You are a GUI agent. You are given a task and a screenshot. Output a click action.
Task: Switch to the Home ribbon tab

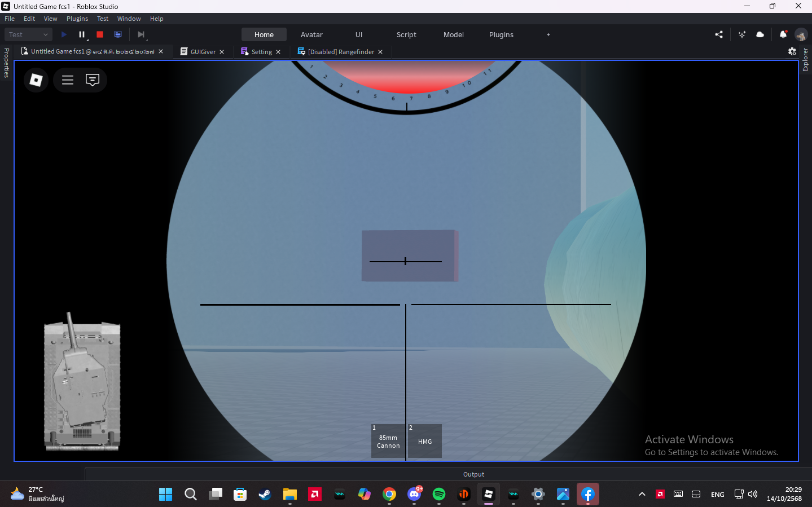[x=264, y=34]
